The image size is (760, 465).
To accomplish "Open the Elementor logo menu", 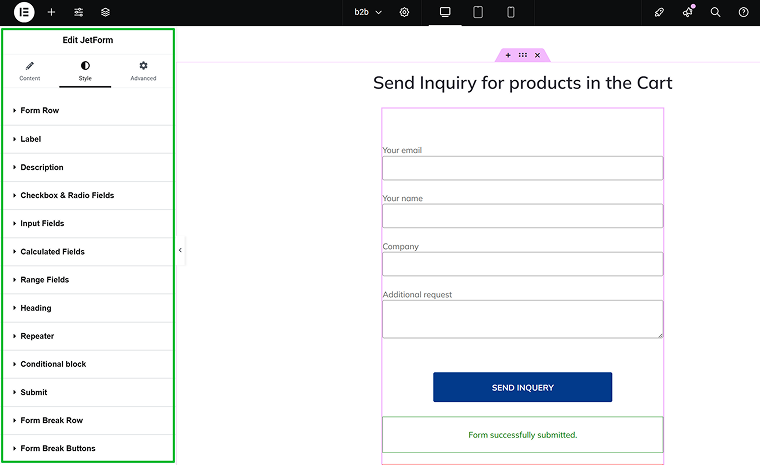I will point(24,12).
